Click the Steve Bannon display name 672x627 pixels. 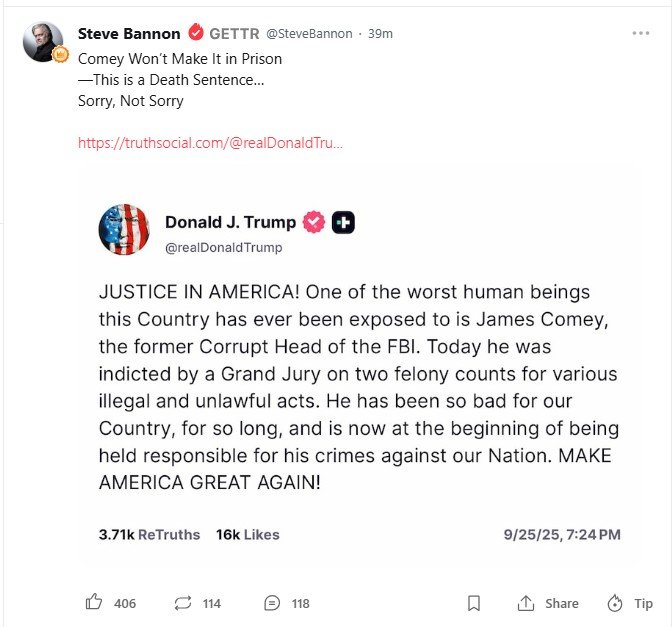[129, 33]
